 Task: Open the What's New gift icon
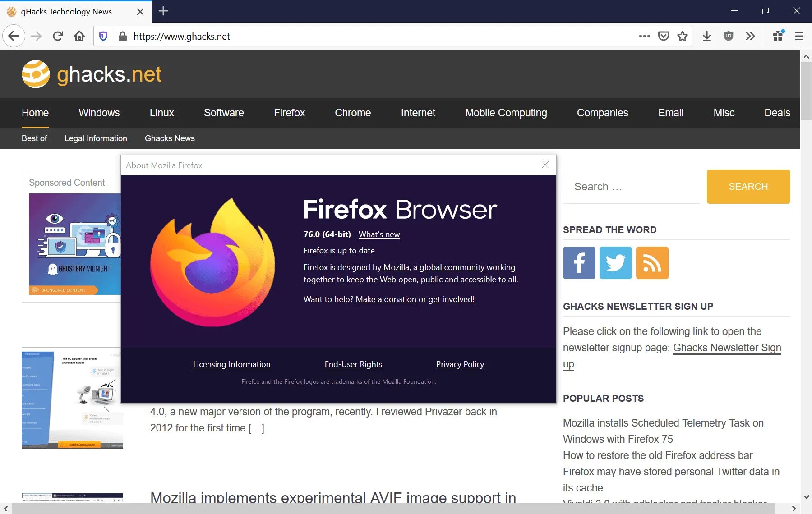(x=778, y=36)
